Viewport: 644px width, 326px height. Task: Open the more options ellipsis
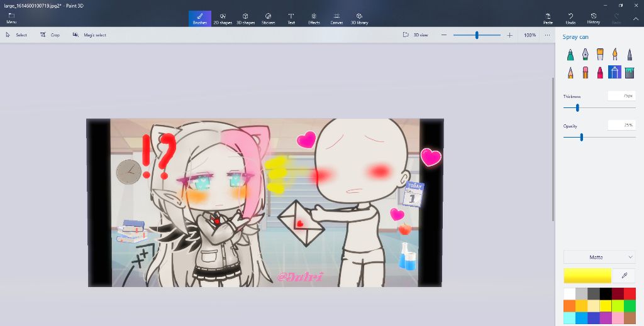coord(547,35)
